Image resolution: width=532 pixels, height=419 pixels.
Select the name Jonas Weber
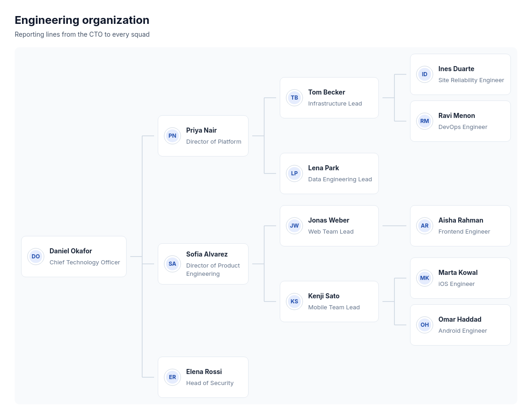[x=328, y=220]
